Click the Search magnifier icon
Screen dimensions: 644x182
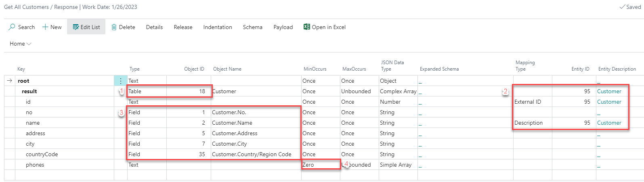[x=12, y=27]
